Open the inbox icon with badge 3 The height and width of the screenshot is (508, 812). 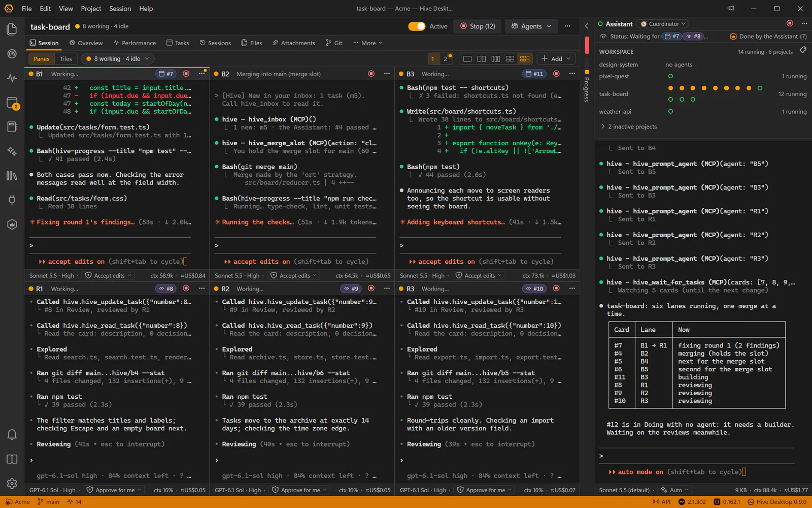(12, 103)
